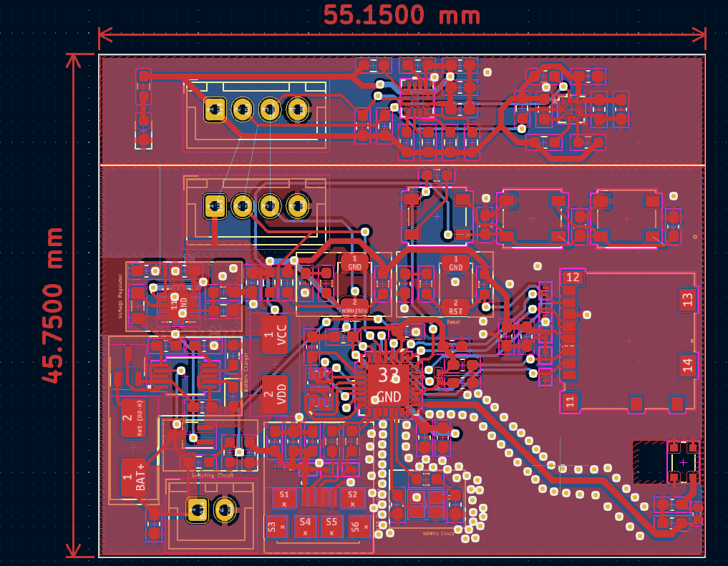Select the S3 shield pad
Viewport: 728px width, 566px height.
(276, 527)
